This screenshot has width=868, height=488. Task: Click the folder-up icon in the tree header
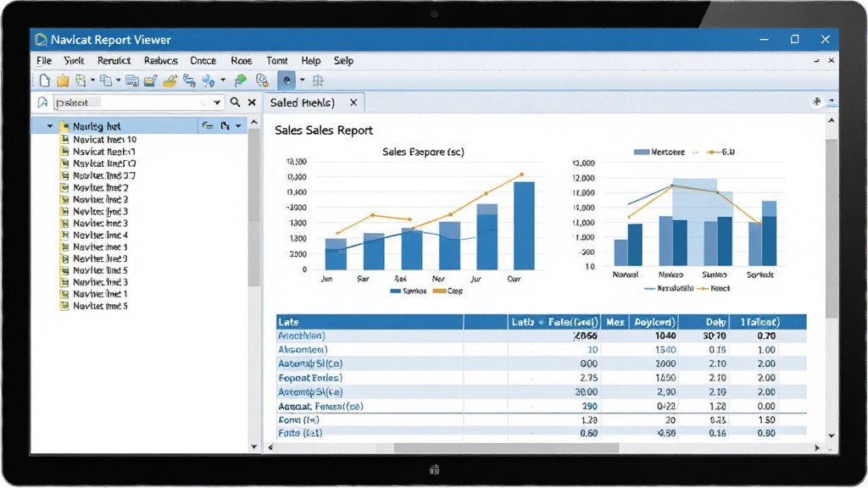tap(225, 126)
